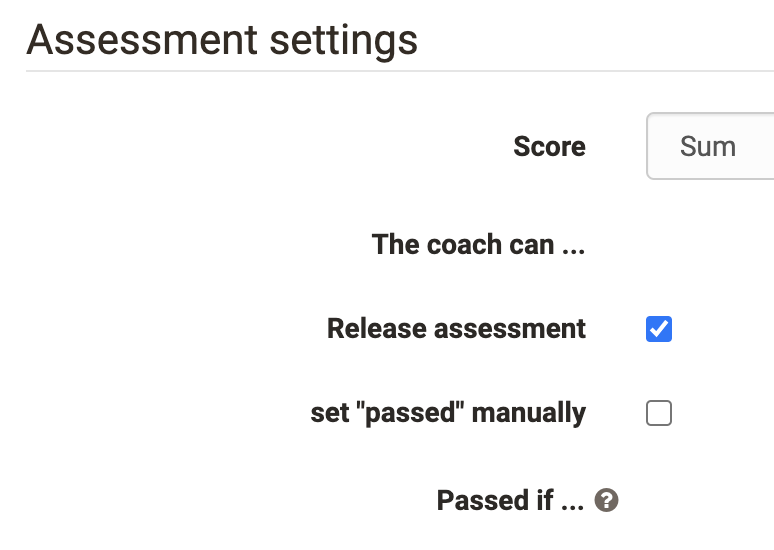Viewport: 774px width, 550px height.
Task: Uncheck the Release assessment checkbox
Action: point(659,329)
